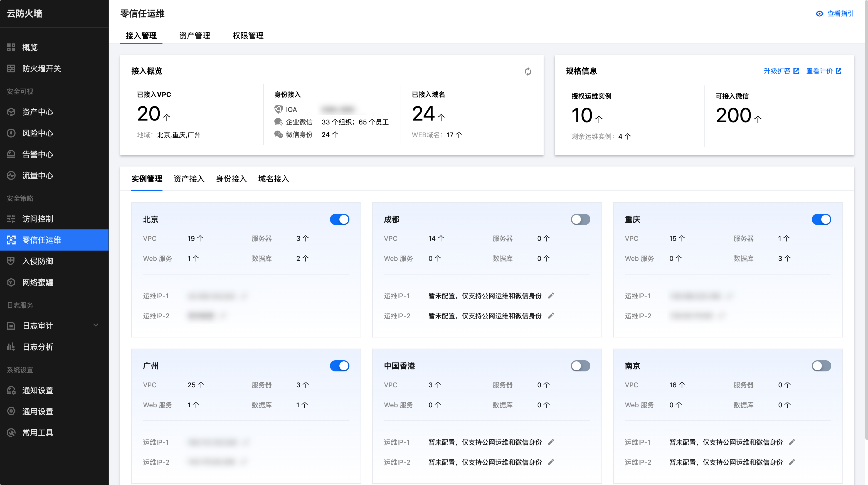Image resolution: width=868 pixels, height=485 pixels.
Task: Click the 微信身份 WeChat icon
Action: (x=279, y=134)
